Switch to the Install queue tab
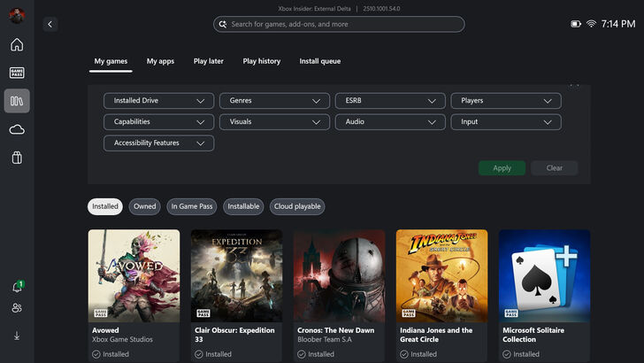Screen dimensions: 644x363 tap(320, 61)
